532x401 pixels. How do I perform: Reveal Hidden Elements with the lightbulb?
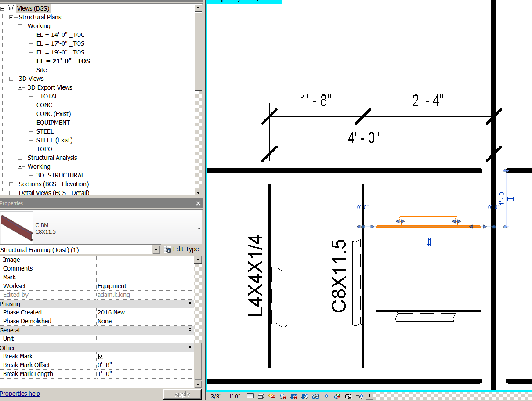tap(326, 396)
